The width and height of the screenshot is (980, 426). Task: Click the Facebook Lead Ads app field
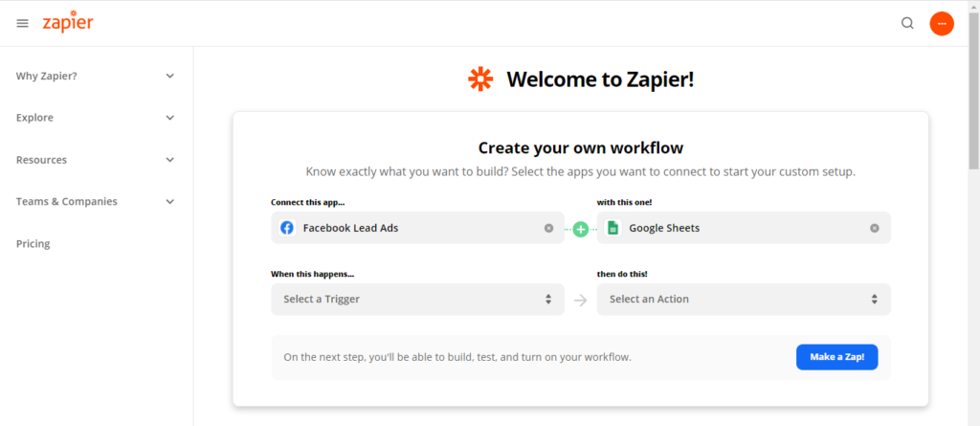pyautogui.click(x=417, y=228)
